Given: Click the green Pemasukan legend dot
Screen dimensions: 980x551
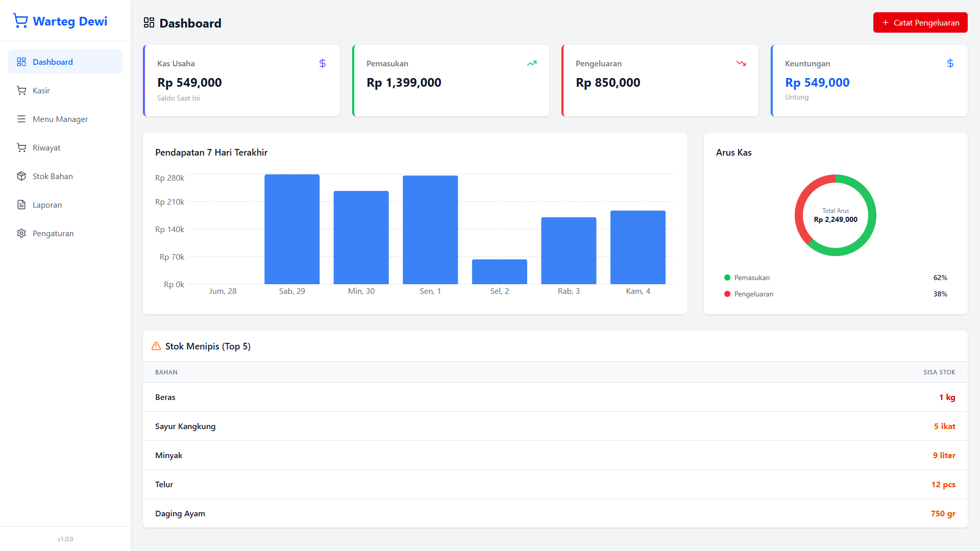Looking at the screenshot, I should (x=727, y=278).
